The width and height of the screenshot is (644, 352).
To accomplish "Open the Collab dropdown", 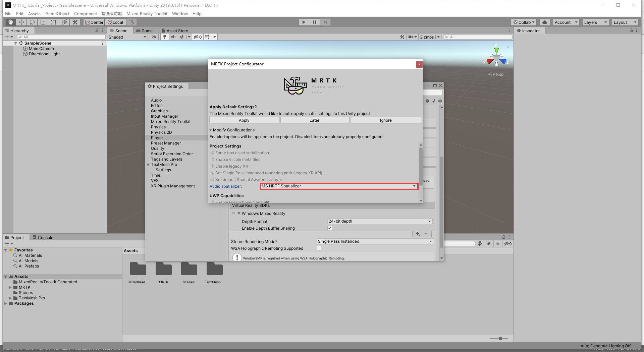I will (524, 22).
